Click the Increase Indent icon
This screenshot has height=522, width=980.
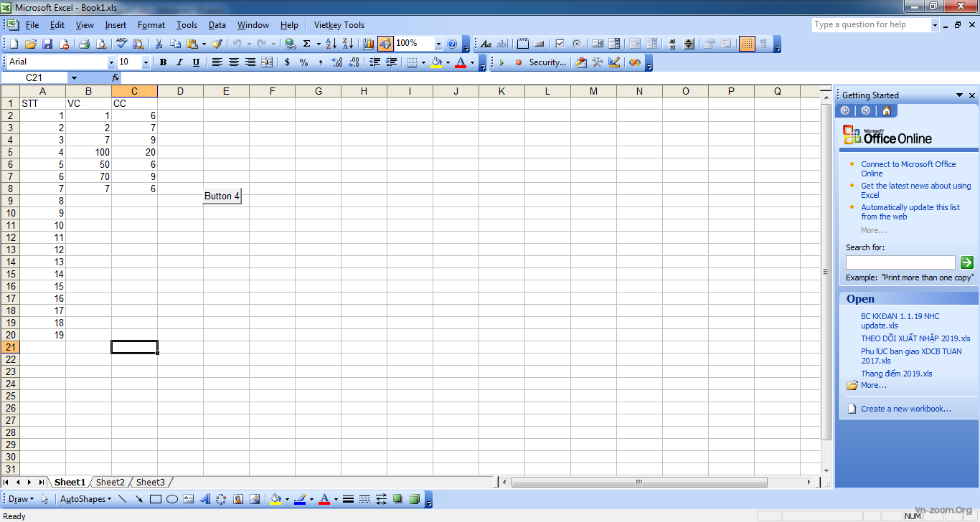click(x=391, y=62)
